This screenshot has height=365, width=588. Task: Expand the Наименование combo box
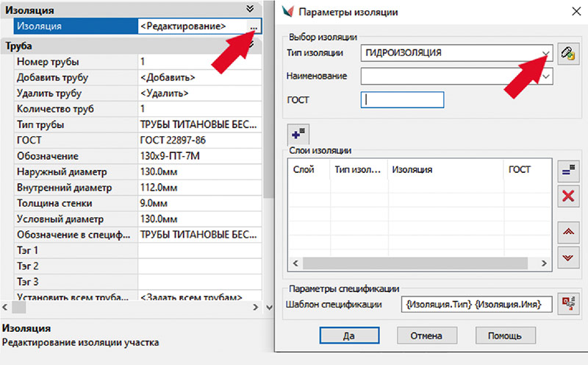click(545, 76)
